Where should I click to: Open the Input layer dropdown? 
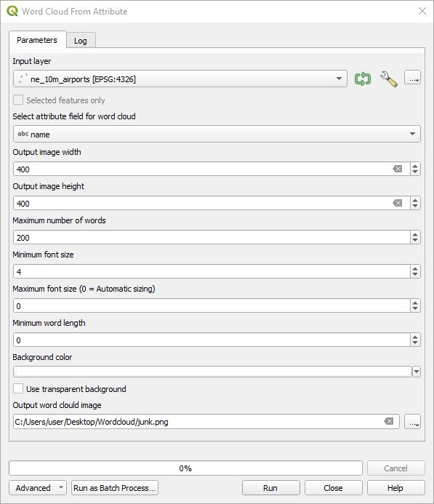click(180, 79)
